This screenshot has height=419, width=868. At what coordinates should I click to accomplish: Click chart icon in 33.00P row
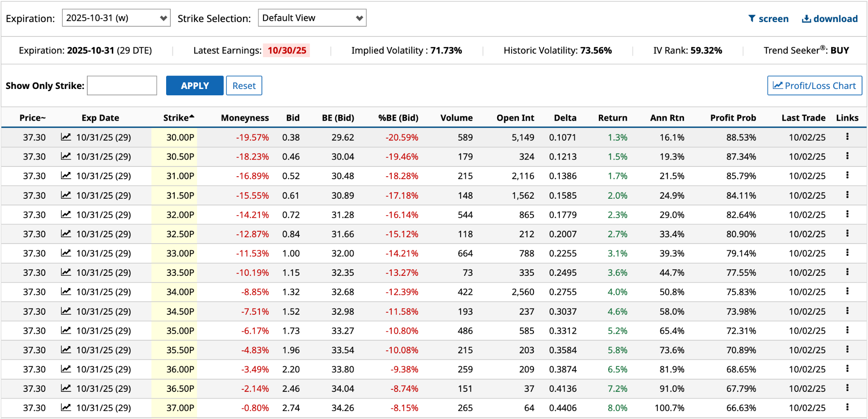(x=66, y=253)
